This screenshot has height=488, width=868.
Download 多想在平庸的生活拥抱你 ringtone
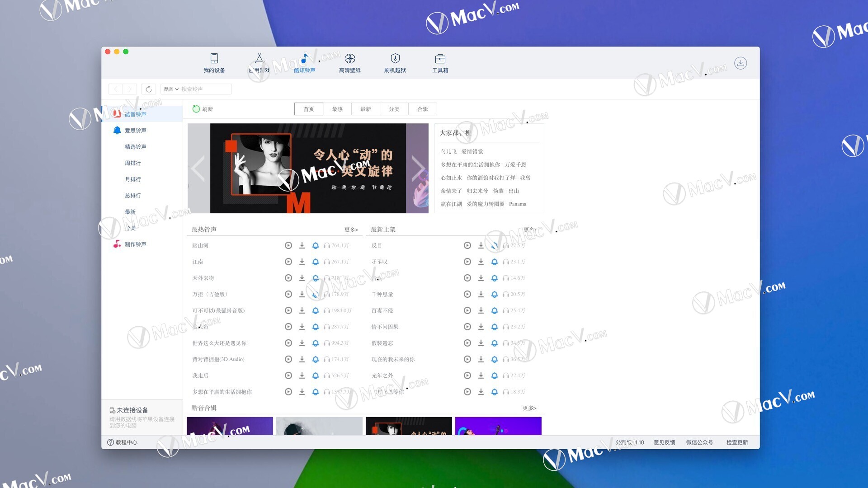pos(302,392)
